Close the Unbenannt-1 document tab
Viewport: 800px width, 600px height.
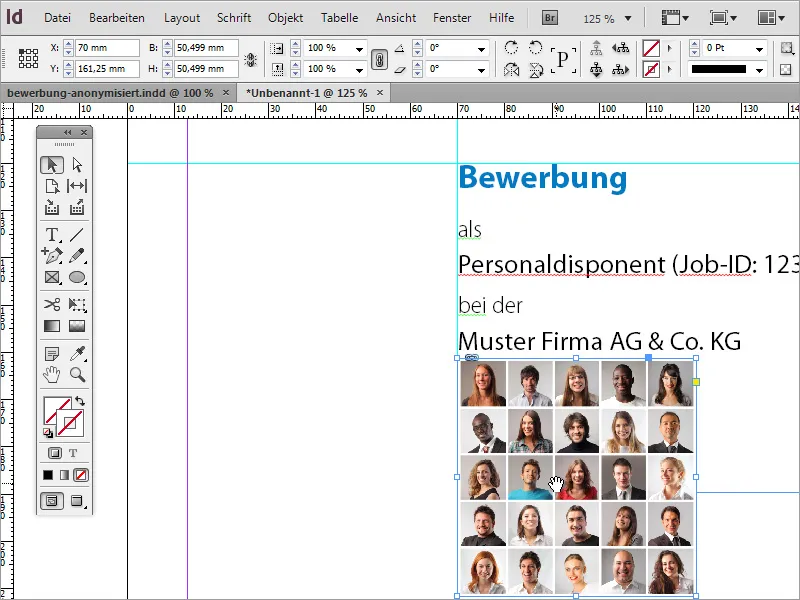380,92
